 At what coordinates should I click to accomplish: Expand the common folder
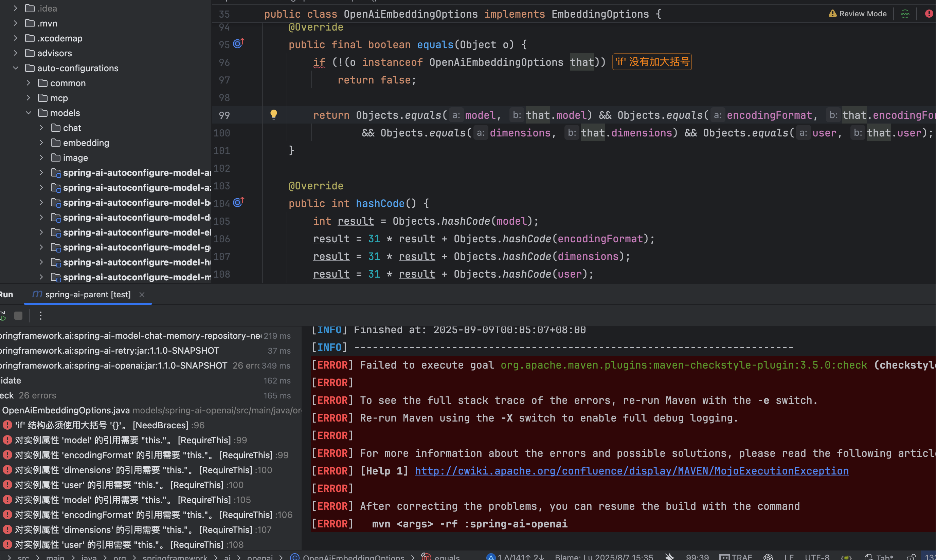[x=28, y=83]
